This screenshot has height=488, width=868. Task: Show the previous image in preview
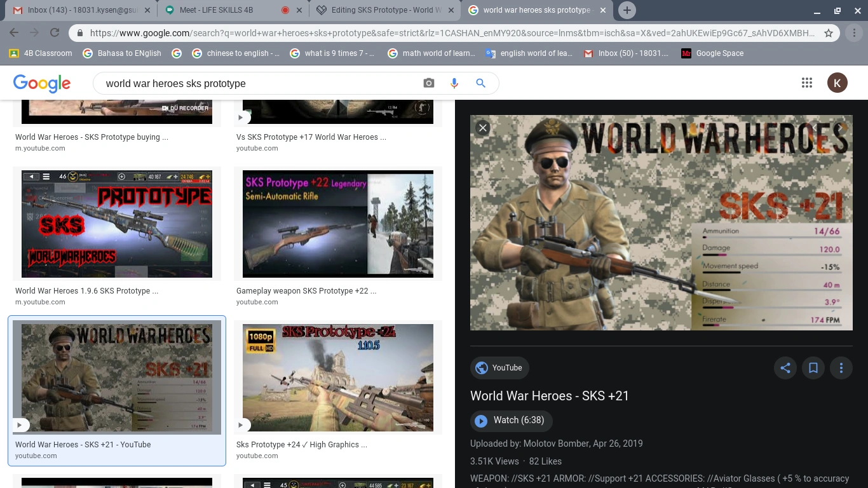click(815, 128)
